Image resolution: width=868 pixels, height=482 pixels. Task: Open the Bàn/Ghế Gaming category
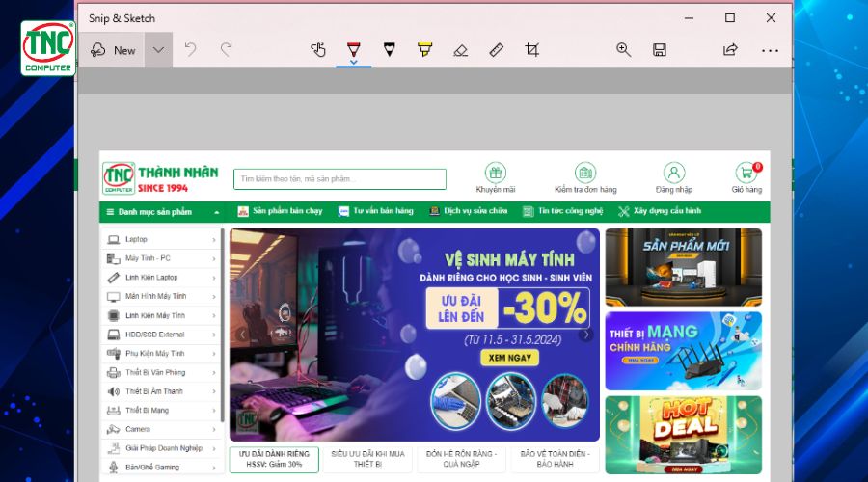(162, 468)
